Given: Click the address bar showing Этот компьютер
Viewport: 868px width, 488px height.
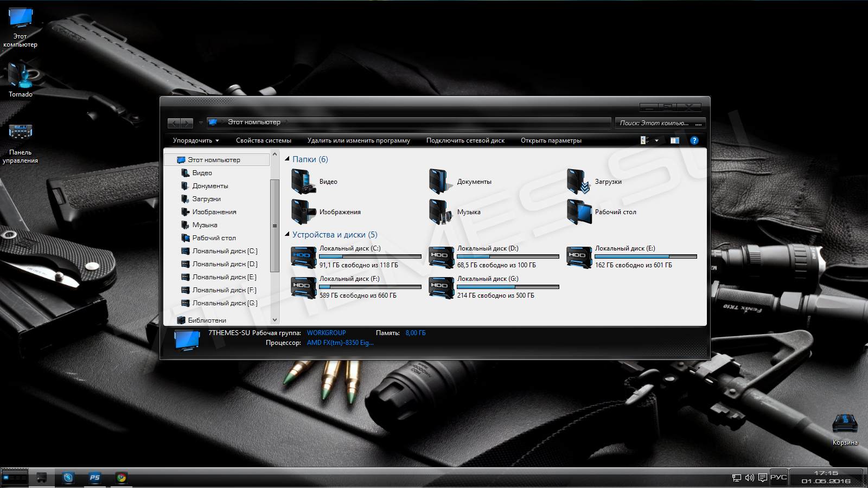Looking at the screenshot, I should (409, 123).
